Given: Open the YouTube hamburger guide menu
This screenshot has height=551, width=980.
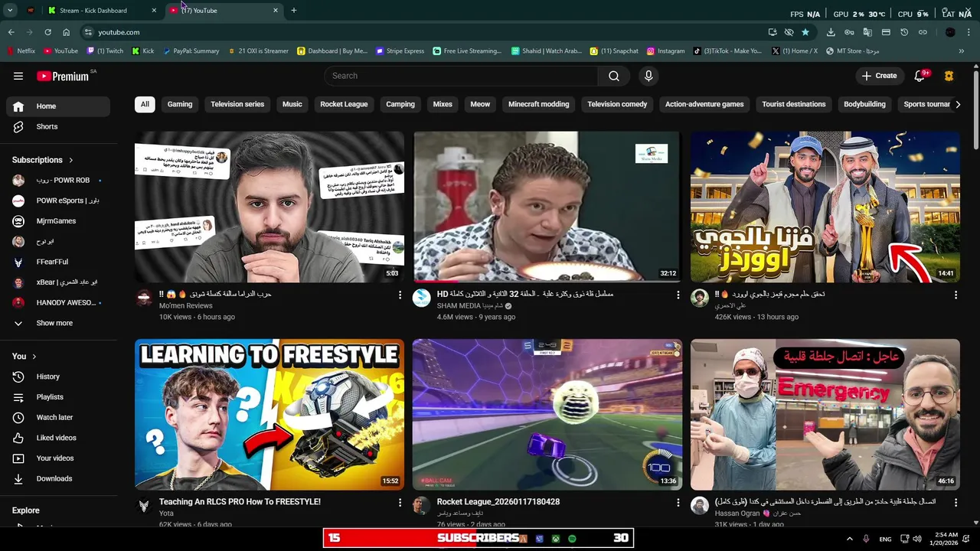Looking at the screenshot, I should pos(18,76).
